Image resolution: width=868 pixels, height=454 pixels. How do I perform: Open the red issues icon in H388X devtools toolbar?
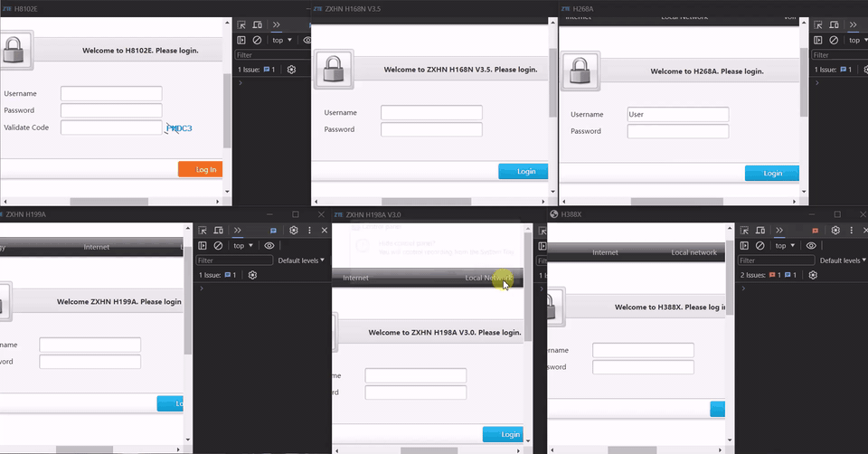(816, 231)
